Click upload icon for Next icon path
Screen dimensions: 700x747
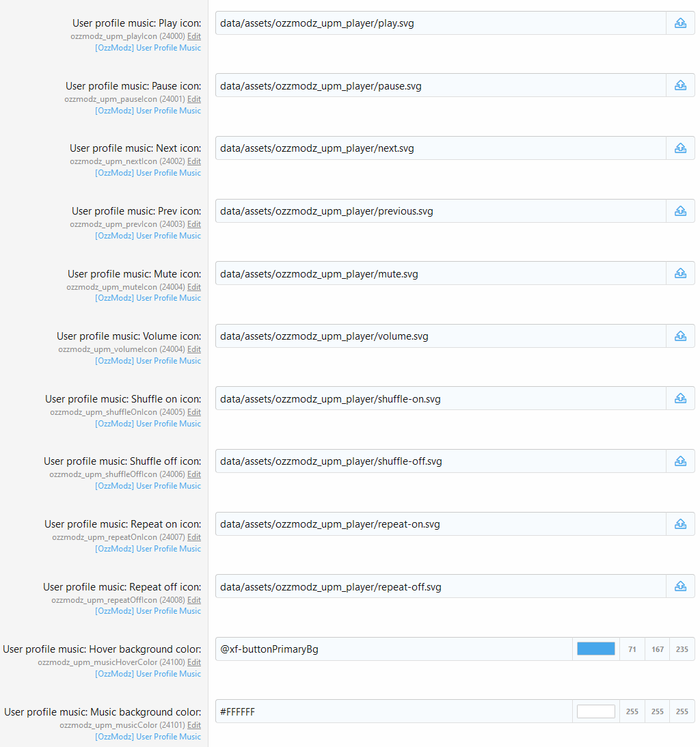tap(680, 148)
